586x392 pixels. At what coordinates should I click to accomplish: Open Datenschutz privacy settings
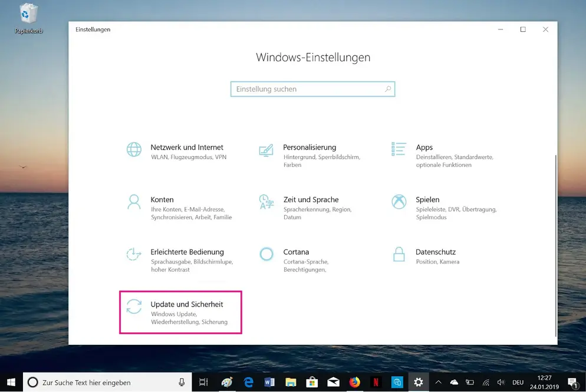tap(435, 252)
